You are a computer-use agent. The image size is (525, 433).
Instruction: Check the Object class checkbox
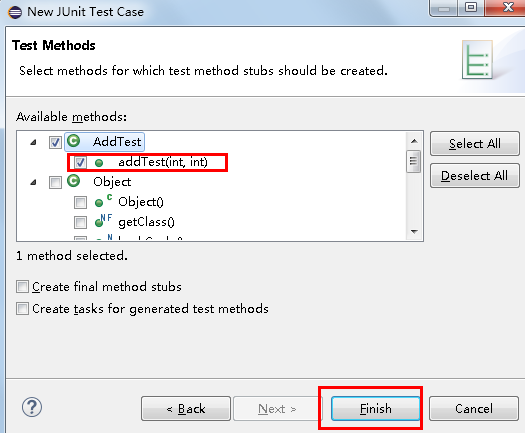click(55, 183)
